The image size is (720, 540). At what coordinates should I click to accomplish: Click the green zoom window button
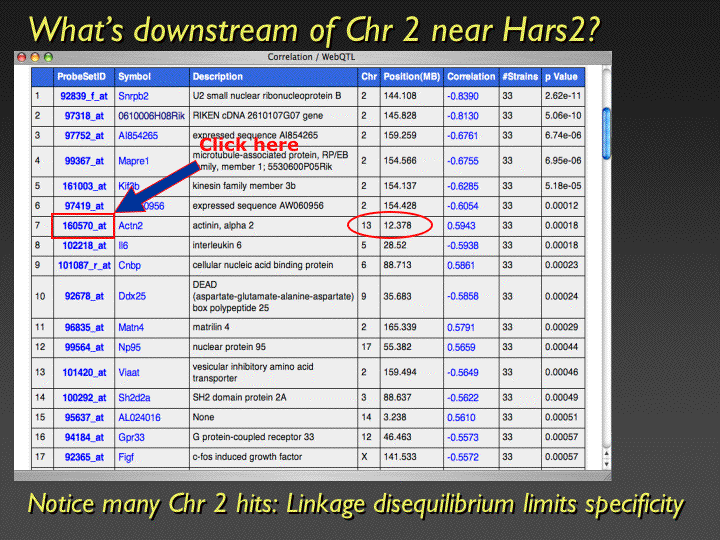coord(49,58)
